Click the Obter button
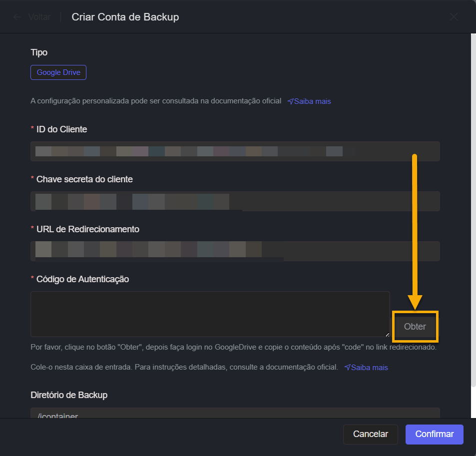 tap(415, 326)
